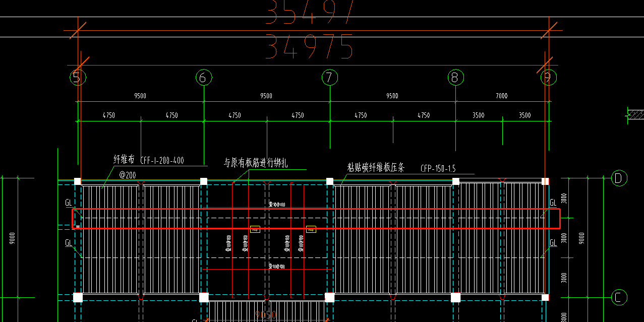This screenshot has height=322, width=644.
Task: Select the 3500 dimension just right of axis 8
Action: click(x=478, y=115)
